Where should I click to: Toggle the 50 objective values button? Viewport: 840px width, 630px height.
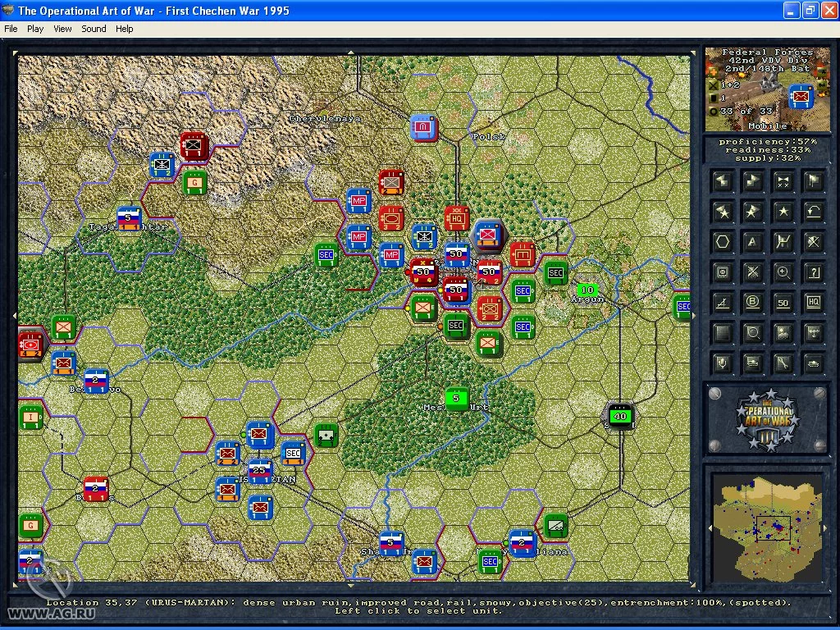[783, 303]
